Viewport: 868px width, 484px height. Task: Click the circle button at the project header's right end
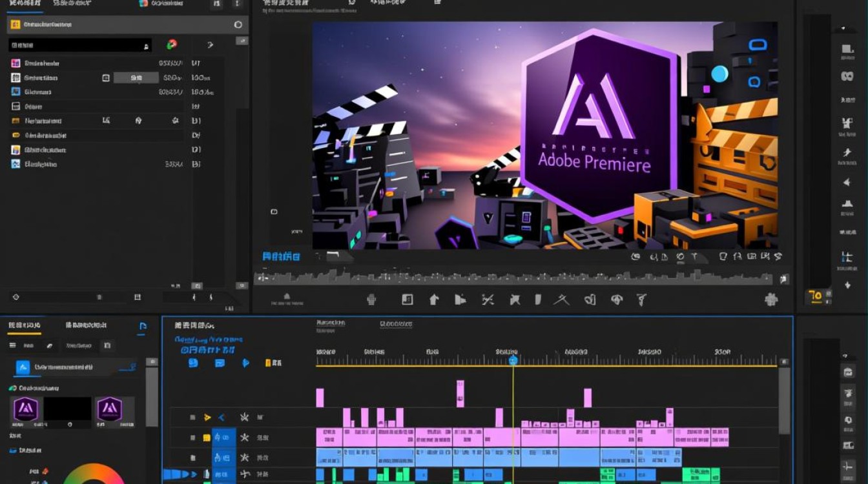(238, 25)
